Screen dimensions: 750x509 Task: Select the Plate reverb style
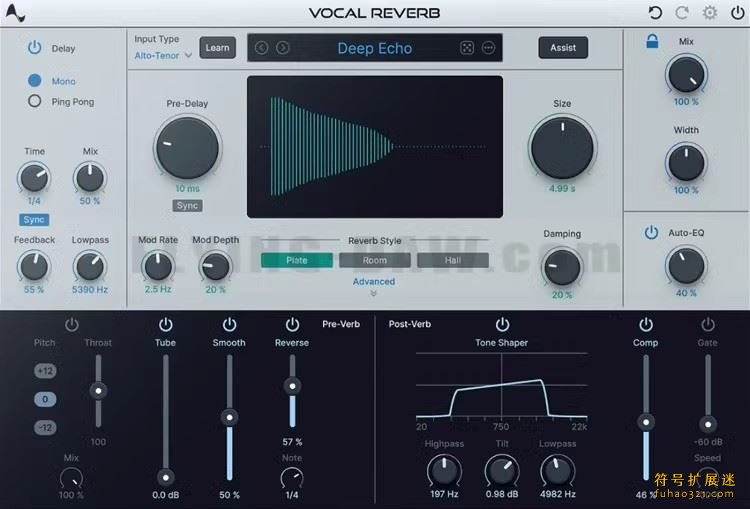tap(297, 260)
